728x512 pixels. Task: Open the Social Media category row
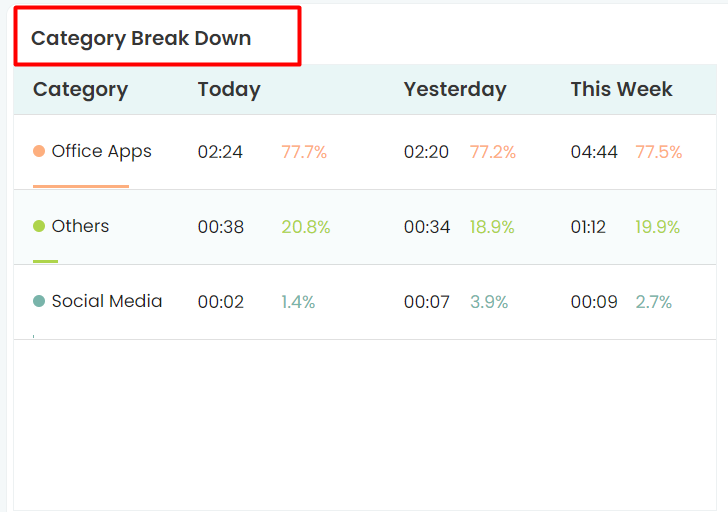click(107, 302)
